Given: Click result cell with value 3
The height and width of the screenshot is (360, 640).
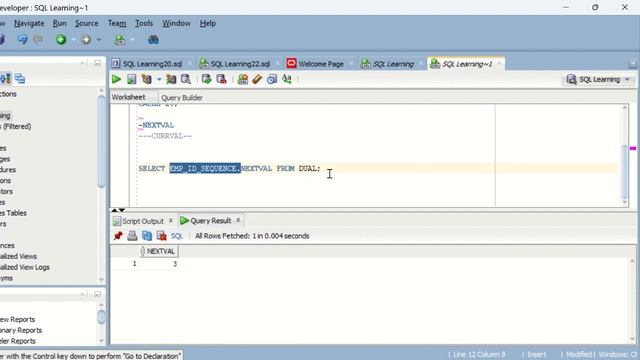Looking at the screenshot, I should coord(158,264).
